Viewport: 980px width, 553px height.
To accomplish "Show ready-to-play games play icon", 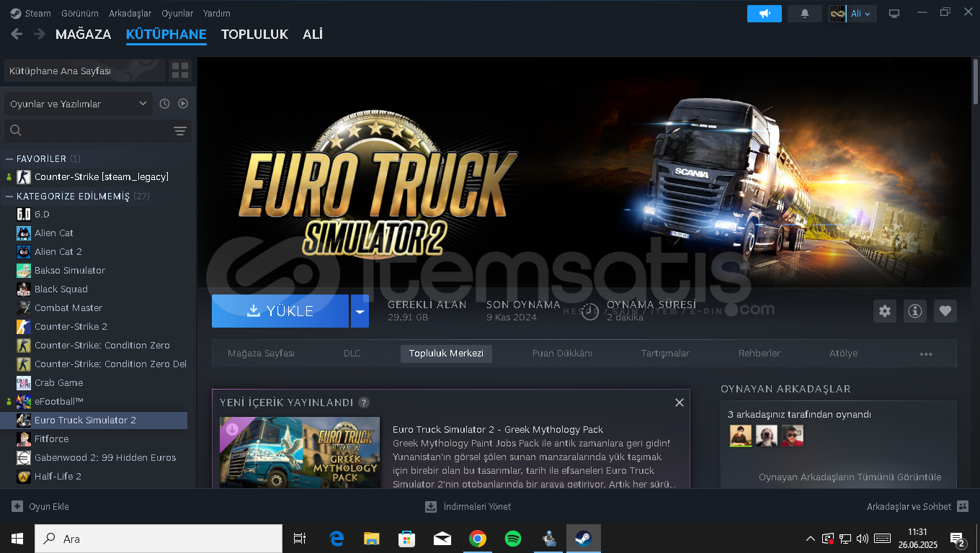I will pyautogui.click(x=183, y=104).
